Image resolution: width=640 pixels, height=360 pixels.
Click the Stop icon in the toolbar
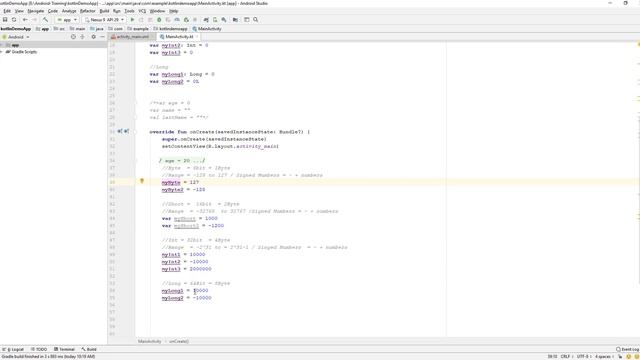(195, 20)
